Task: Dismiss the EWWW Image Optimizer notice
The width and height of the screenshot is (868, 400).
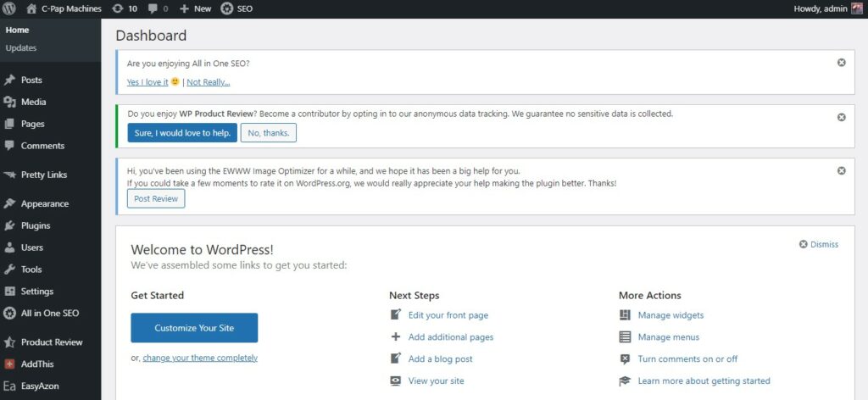Action: pos(842,171)
